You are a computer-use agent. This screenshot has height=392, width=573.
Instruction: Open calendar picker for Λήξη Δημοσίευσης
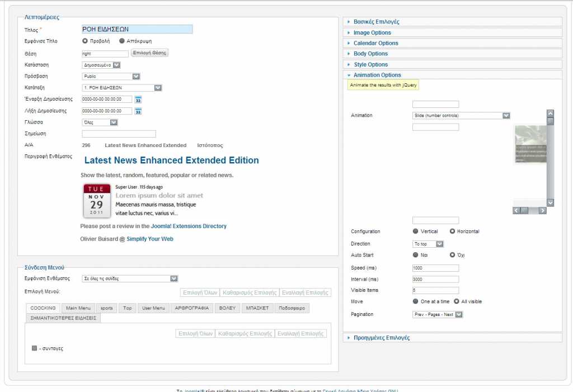pyautogui.click(x=138, y=111)
